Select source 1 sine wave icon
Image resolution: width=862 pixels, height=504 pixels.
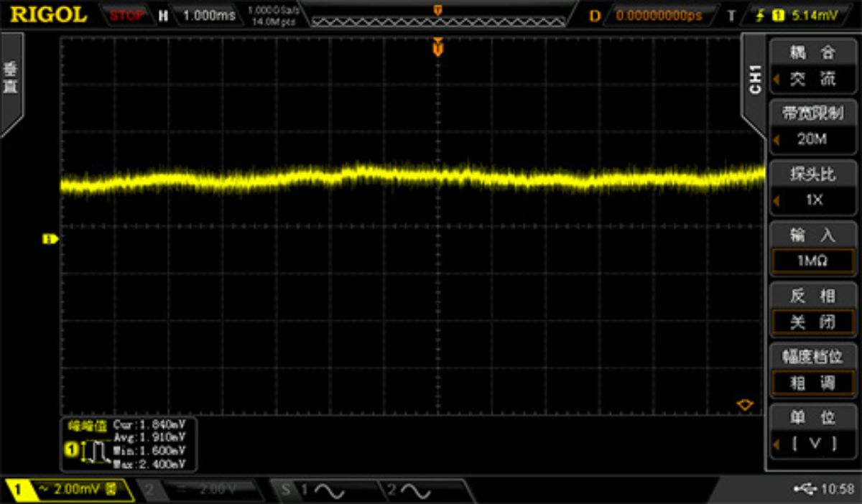pyautogui.click(x=322, y=490)
